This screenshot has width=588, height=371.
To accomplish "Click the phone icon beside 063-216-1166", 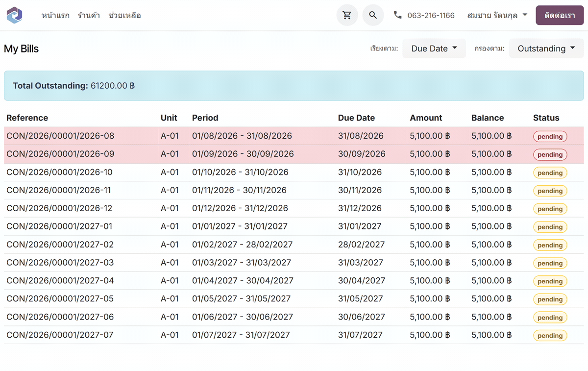I will click(x=397, y=15).
